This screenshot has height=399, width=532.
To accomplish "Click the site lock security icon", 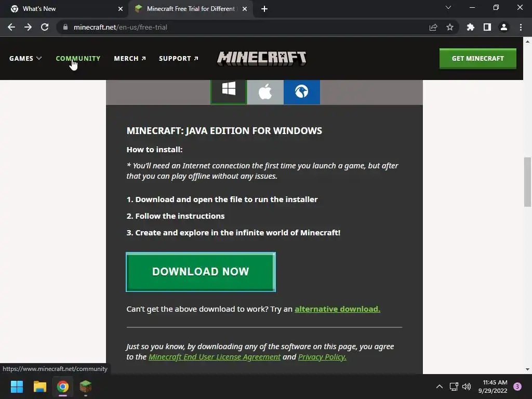I will coord(65,27).
